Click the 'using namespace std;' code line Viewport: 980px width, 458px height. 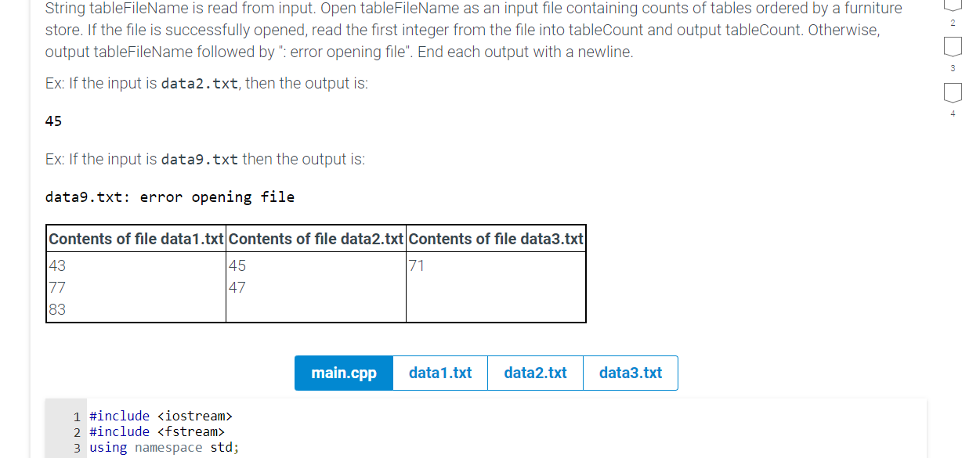click(164, 447)
